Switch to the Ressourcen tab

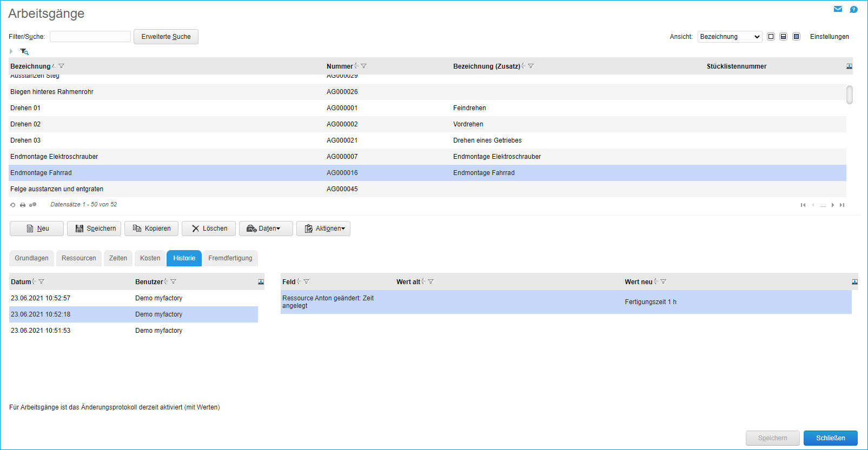pyautogui.click(x=79, y=258)
